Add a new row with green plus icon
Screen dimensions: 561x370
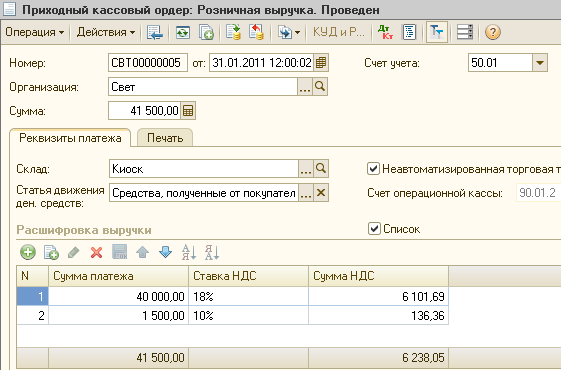(28, 252)
